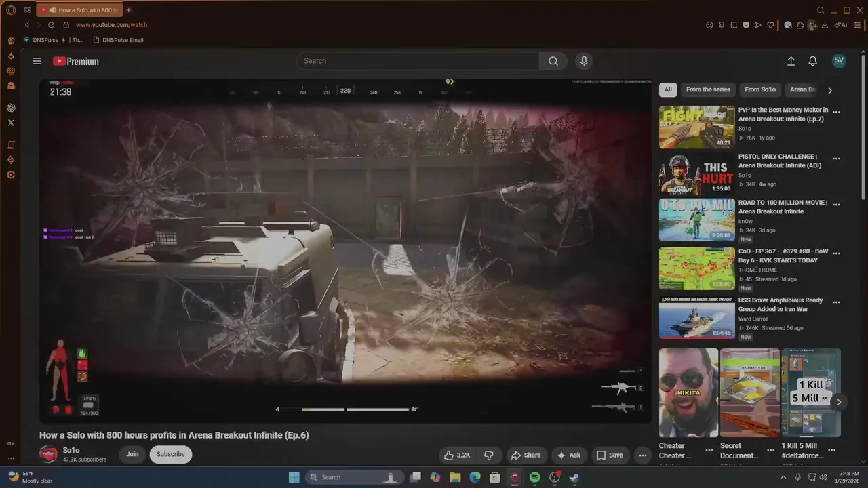This screenshot has width=868, height=488.
Task: Show next Shorts with arrow button
Action: 839,402
